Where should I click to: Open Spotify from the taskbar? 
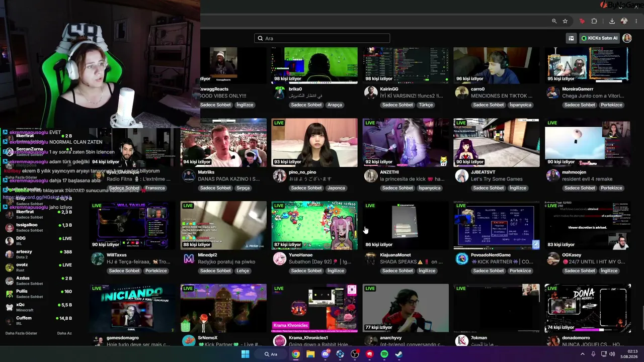384,354
